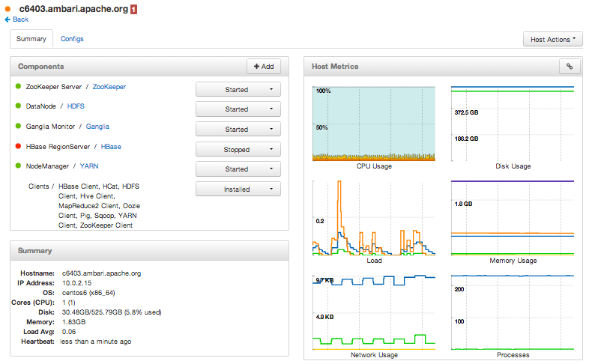This screenshot has width=589, height=364.
Task: Select IP address 10.0.2.15
Action: click(x=76, y=283)
